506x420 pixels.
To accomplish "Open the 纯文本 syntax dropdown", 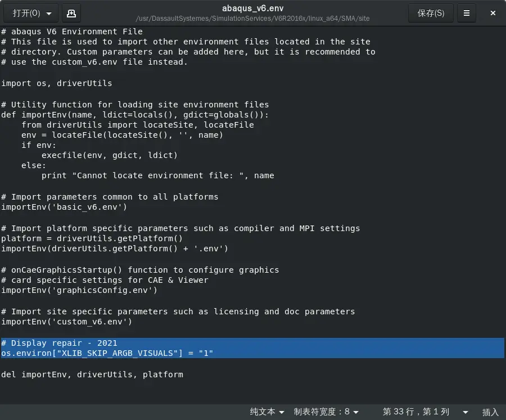I will click(267, 412).
